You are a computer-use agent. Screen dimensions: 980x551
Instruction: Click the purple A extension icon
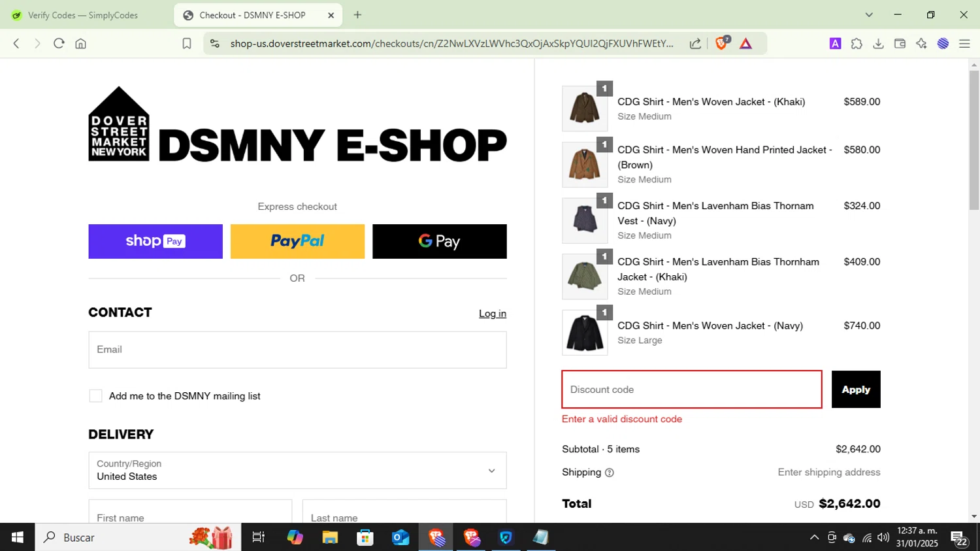[835, 44]
